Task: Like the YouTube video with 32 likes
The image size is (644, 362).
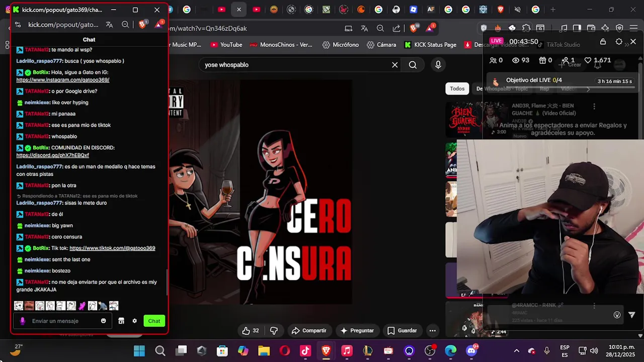Action: pyautogui.click(x=250, y=330)
